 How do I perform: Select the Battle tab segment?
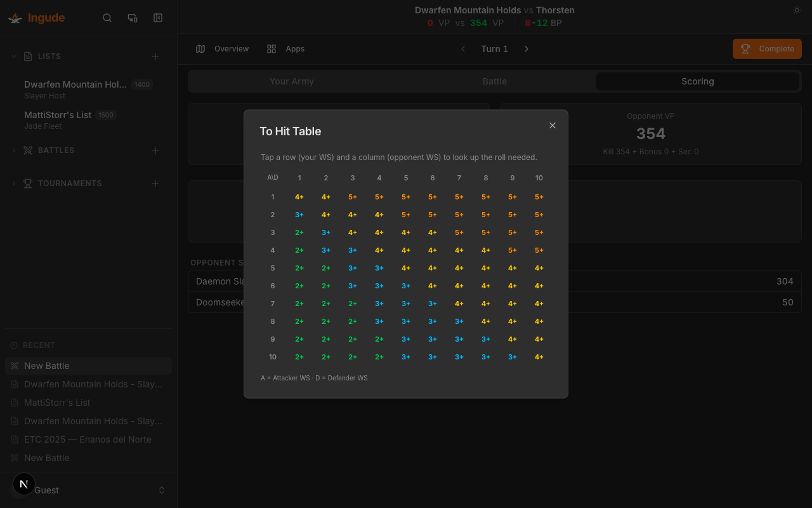[495, 81]
